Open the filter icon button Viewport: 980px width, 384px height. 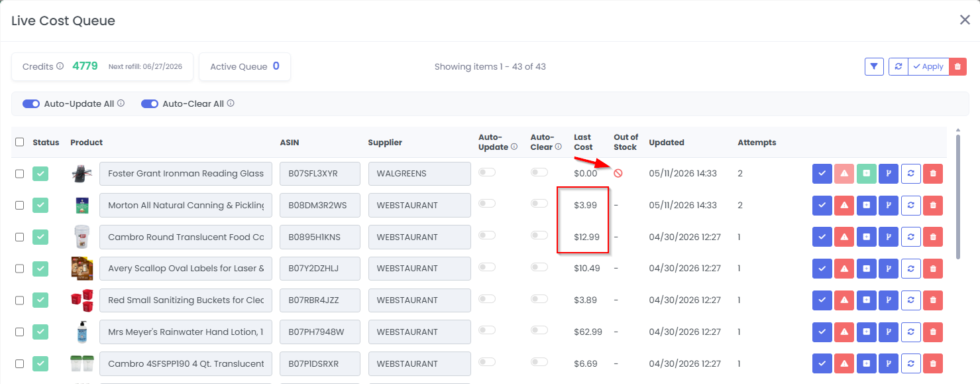coord(874,66)
